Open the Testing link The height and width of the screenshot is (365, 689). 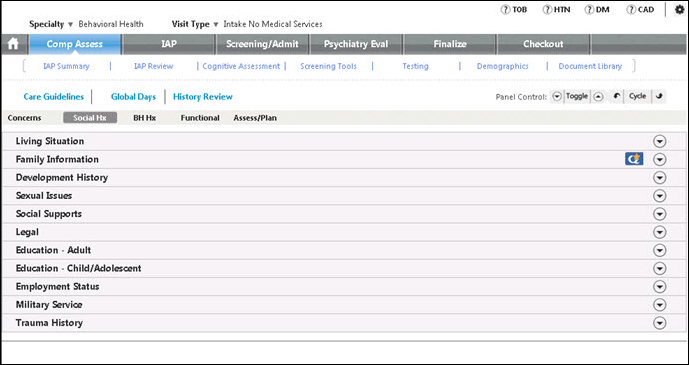(415, 66)
